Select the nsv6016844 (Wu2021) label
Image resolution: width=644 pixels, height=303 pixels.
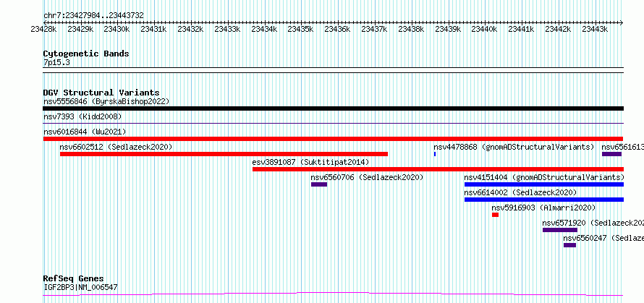[85, 132]
